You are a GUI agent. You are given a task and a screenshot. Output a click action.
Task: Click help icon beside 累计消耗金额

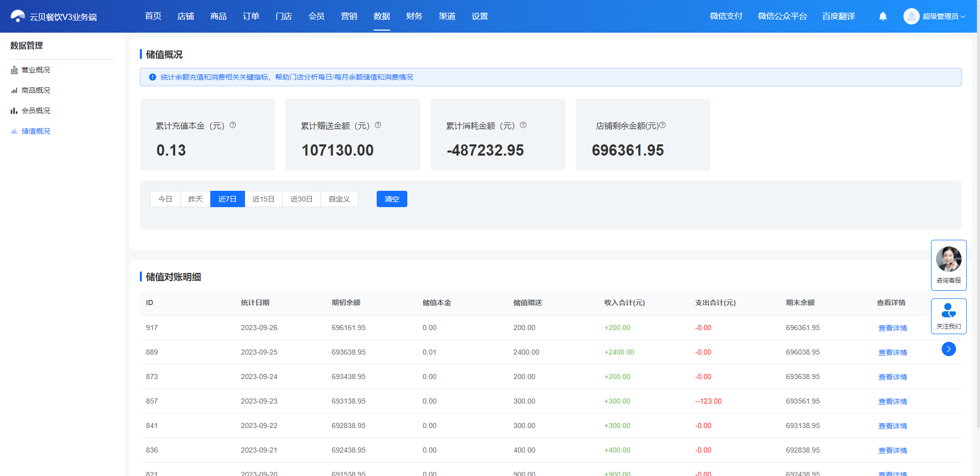coord(523,125)
